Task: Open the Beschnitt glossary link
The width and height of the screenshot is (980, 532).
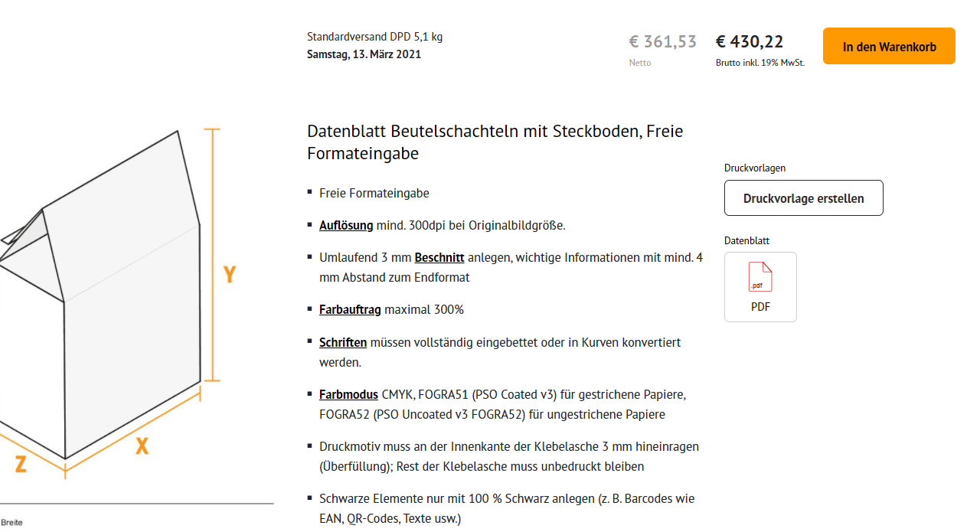Action: [x=439, y=258]
